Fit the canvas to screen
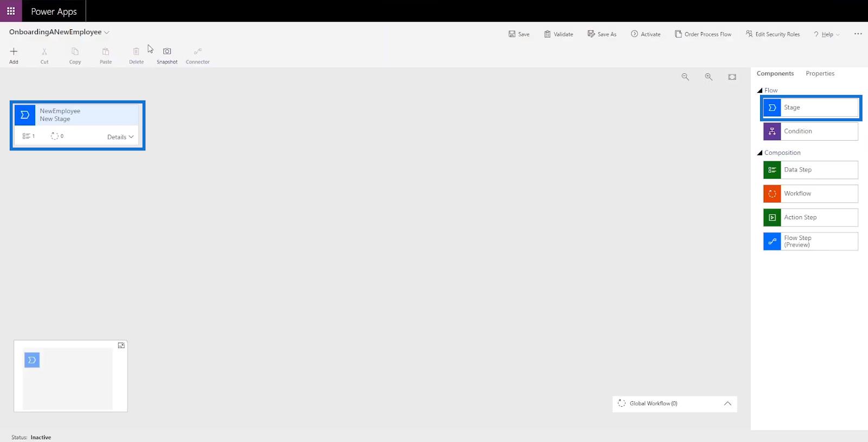This screenshot has width=868, height=442. (x=732, y=77)
